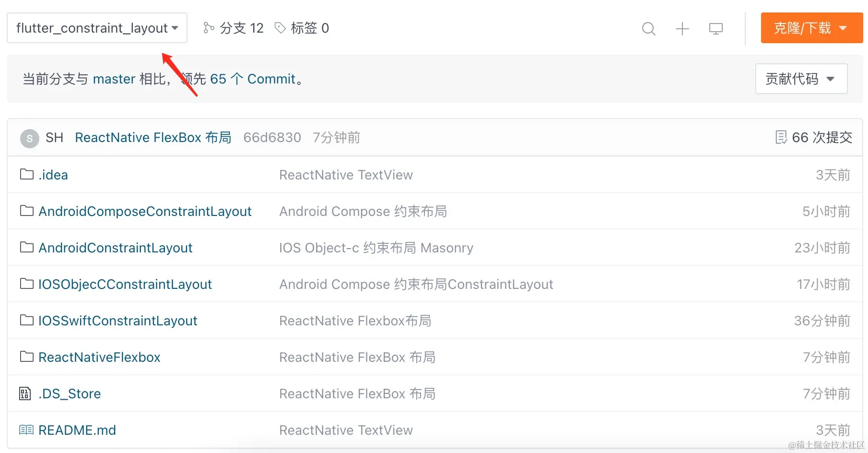868x453 pixels.
Task: Click commit hash 66d6830
Action: click(x=272, y=138)
